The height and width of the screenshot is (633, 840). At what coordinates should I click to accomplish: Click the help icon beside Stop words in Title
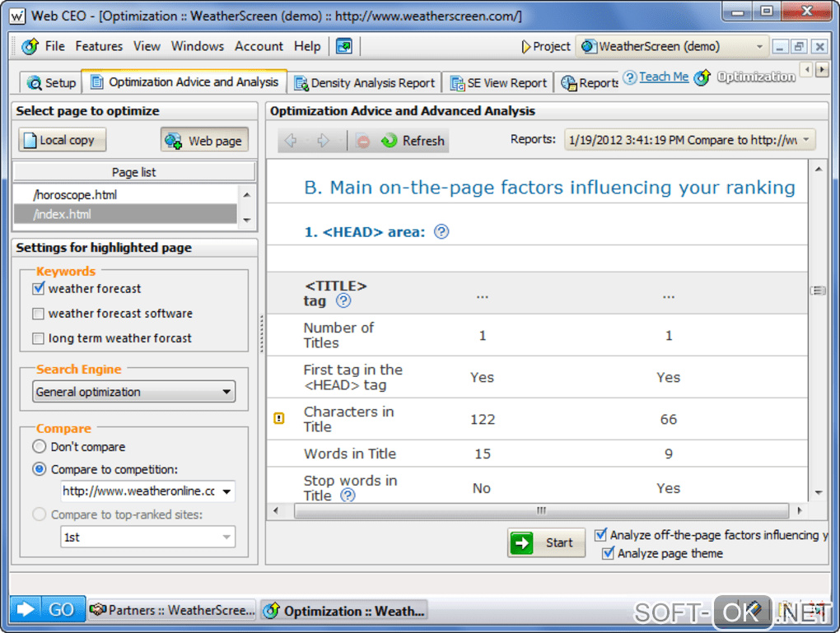[x=348, y=496]
